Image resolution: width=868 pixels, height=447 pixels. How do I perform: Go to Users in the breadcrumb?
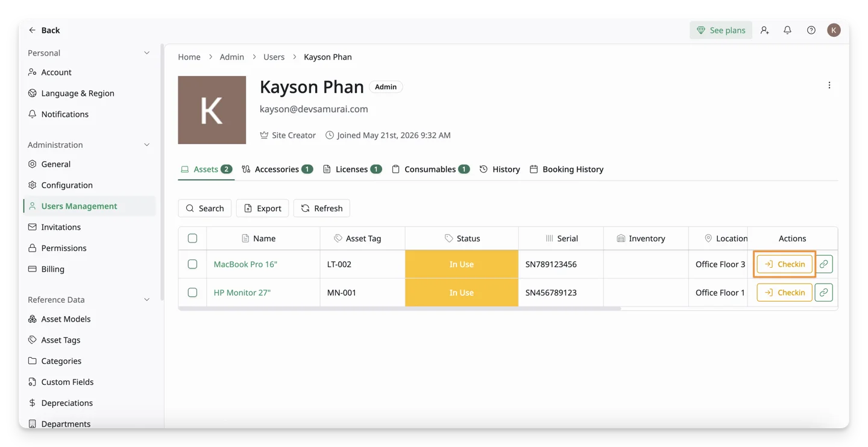tap(274, 57)
